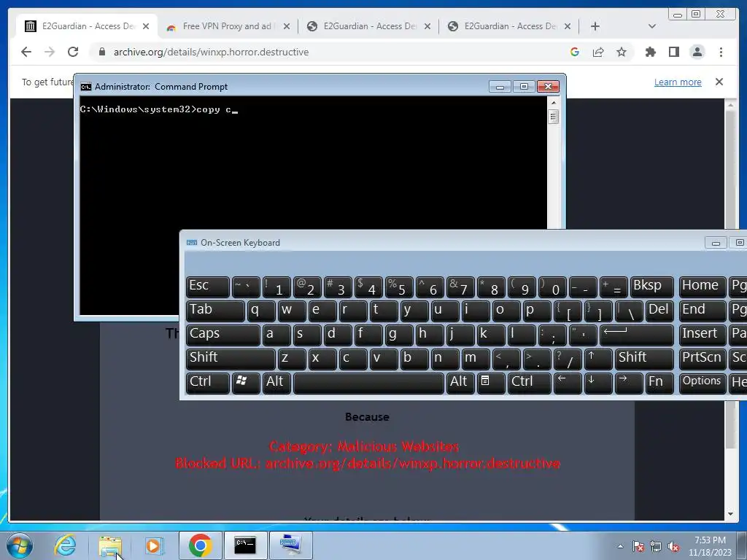Open Chrome three-dot menu
The height and width of the screenshot is (560, 747).
[x=721, y=52]
